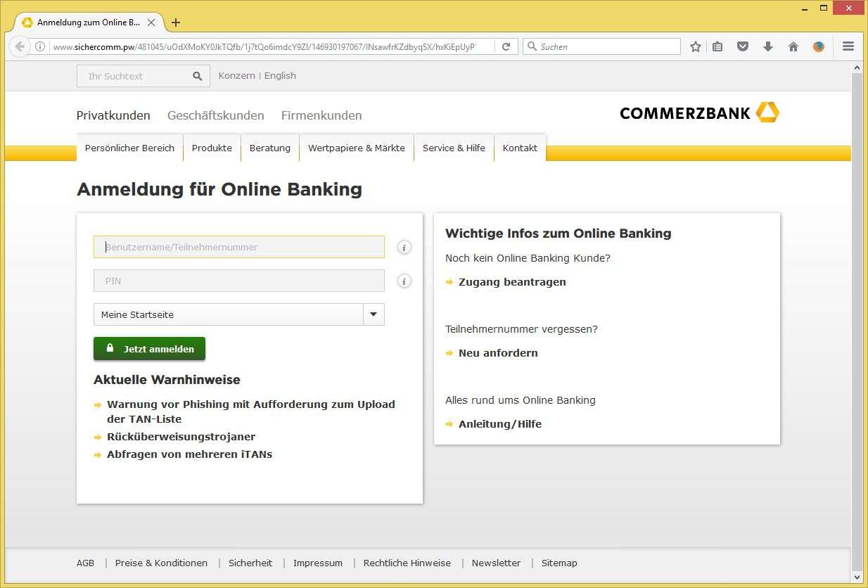Viewport: 868px width, 588px height.
Task: Open the downloads arrow icon
Action: pyautogui.click(x=768, y=46)
